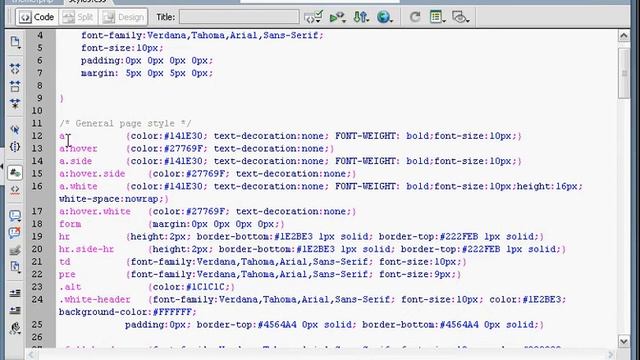Open the File Management menu

point(361,17)
